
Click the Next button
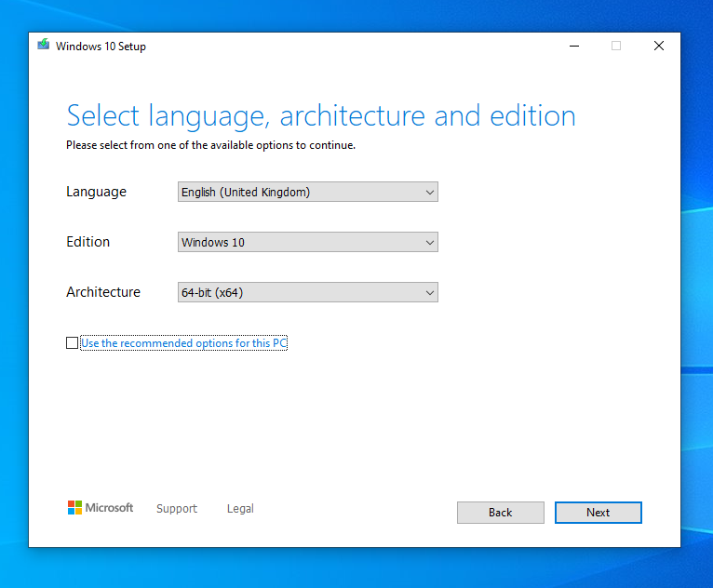pyautogui.click(x=598, y=513)
